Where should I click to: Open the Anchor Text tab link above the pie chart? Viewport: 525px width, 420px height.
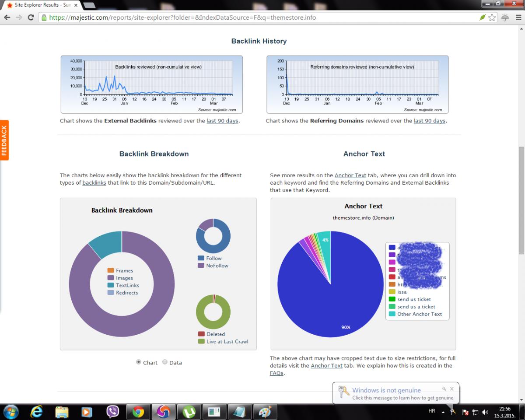[350, 175]
